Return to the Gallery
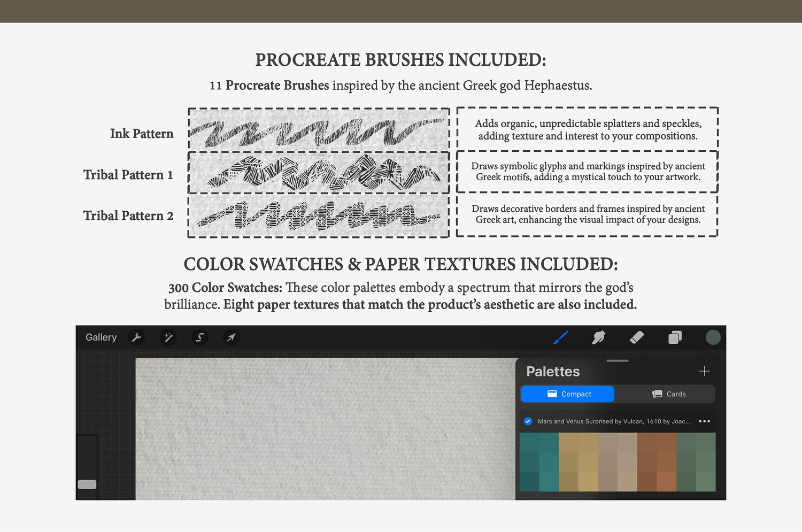802x532 pixels. [101, 337]
